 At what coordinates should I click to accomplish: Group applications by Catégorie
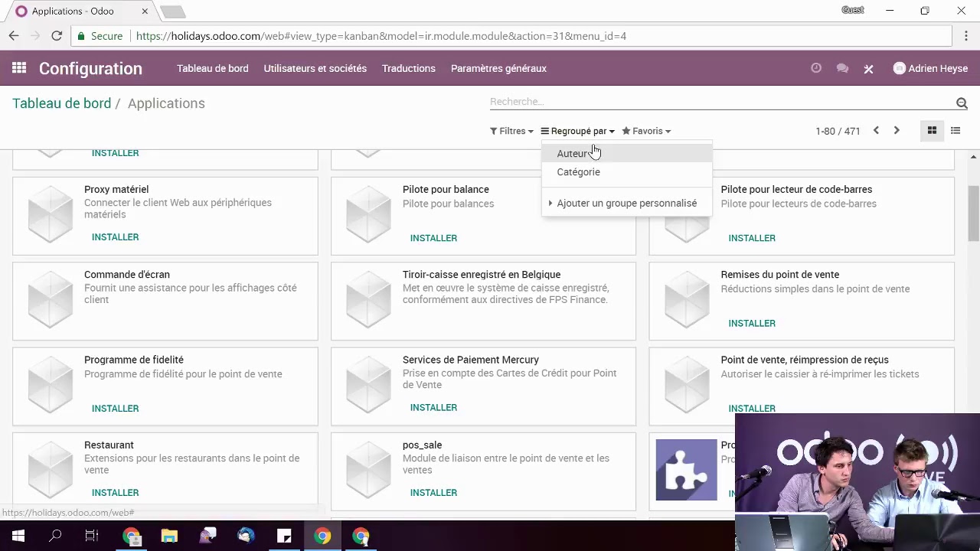point(626,172)
